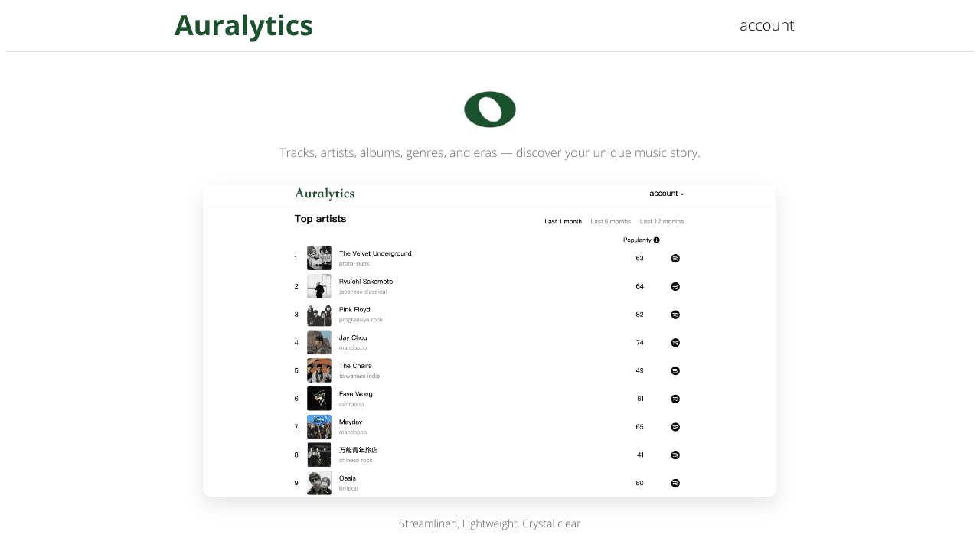This screenshot has height=551, width=980.
Task: Click the artist name 万能青年旅店
Action: [x=358, y=450]
